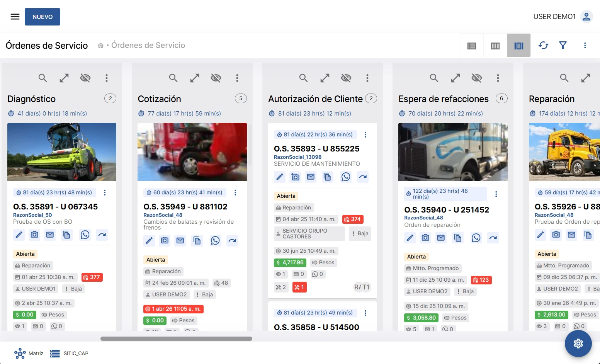Open the floating settings gear button
This screenshot has width=600, height=364.
578,343
